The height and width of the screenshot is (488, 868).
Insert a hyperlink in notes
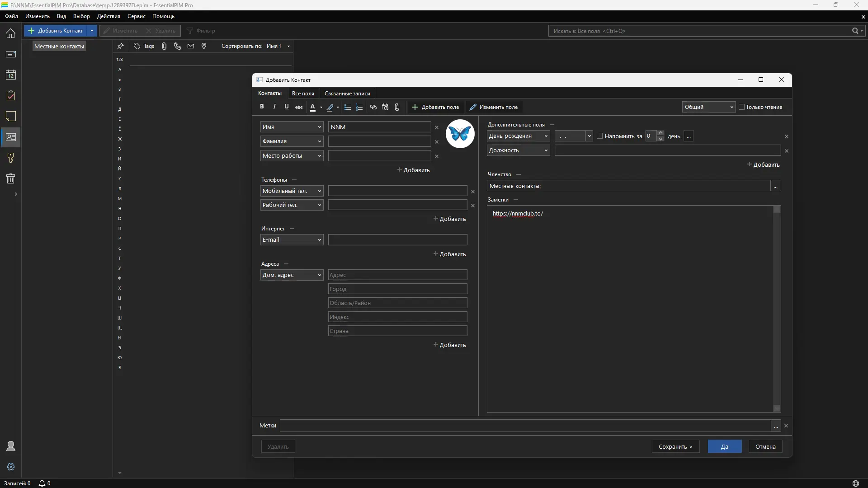[x=373, y=107]
